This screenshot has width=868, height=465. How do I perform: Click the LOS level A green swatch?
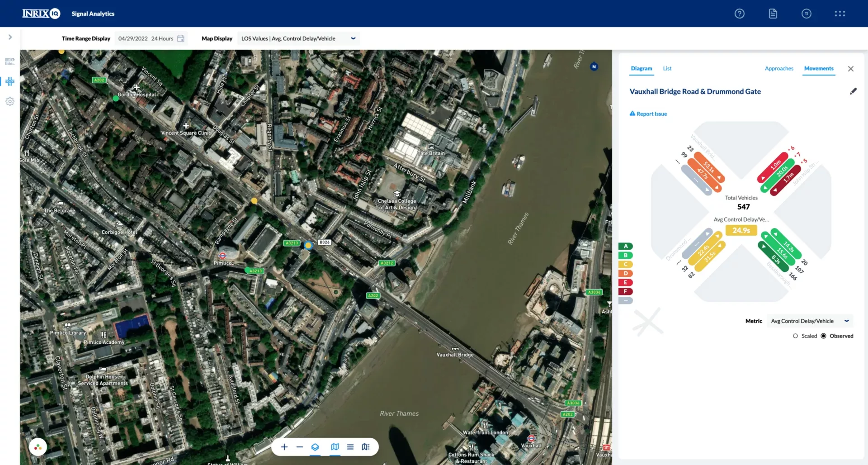point(625,246)
